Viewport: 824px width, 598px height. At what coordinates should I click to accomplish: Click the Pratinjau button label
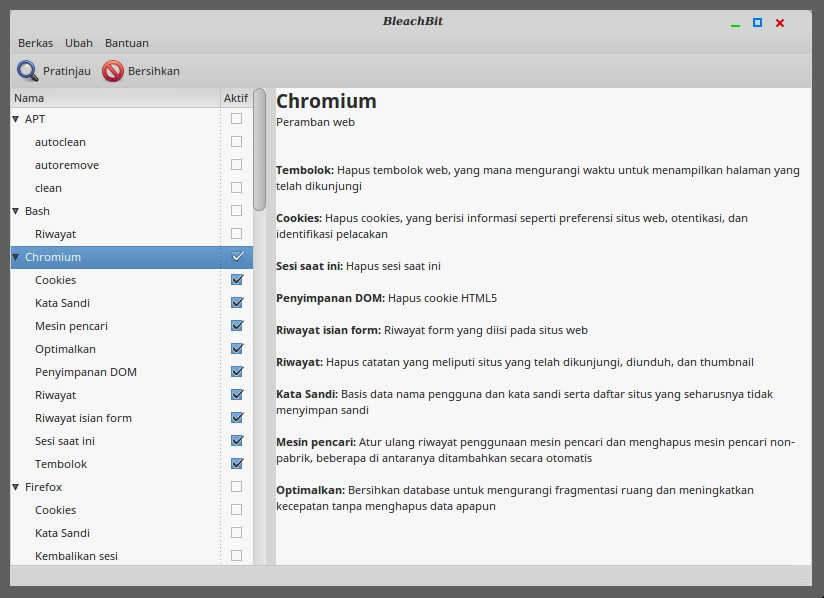pos(67,71)
